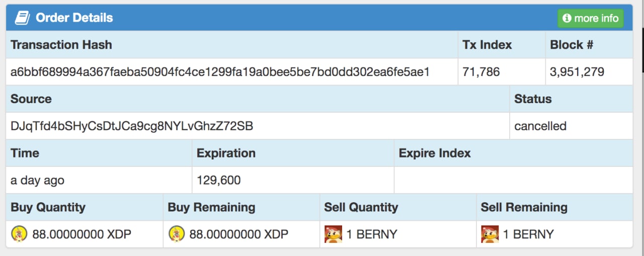The height and width of the screenshot is (256, 644).
Task: Click the 'a day ago' time value
Action: pos(38,180)
